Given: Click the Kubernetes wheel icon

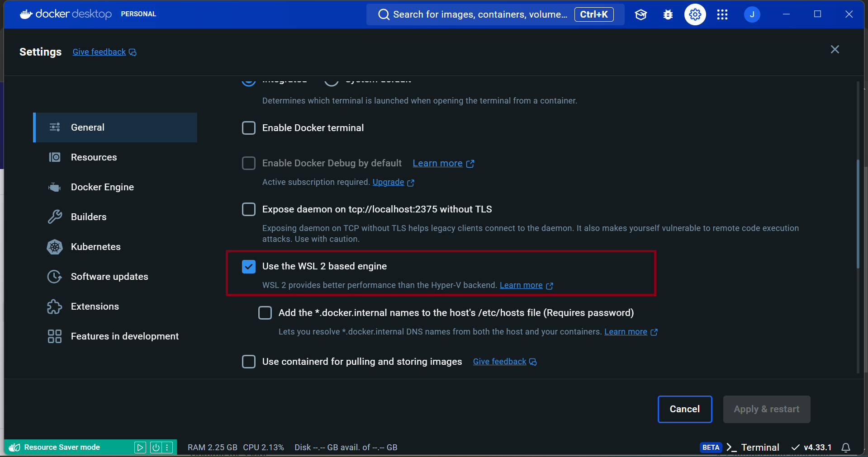Looking at the screenshot, I should click(x=55, y=247).
